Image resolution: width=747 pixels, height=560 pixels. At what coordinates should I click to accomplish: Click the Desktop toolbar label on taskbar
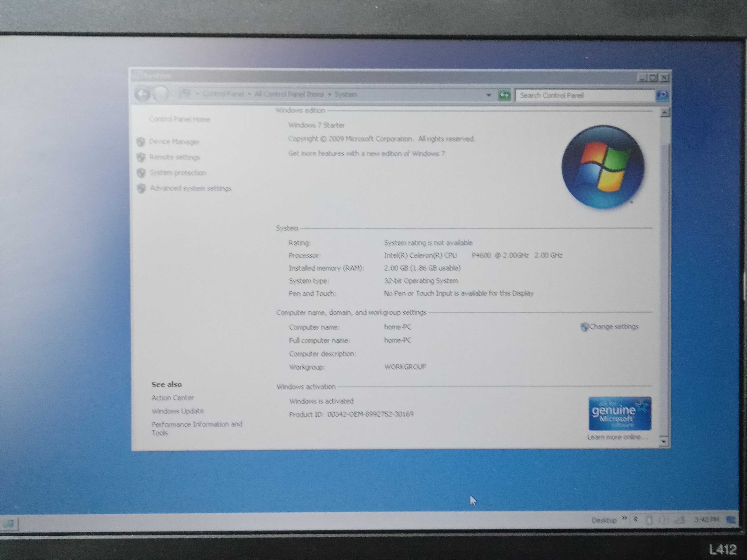[604, 520]
